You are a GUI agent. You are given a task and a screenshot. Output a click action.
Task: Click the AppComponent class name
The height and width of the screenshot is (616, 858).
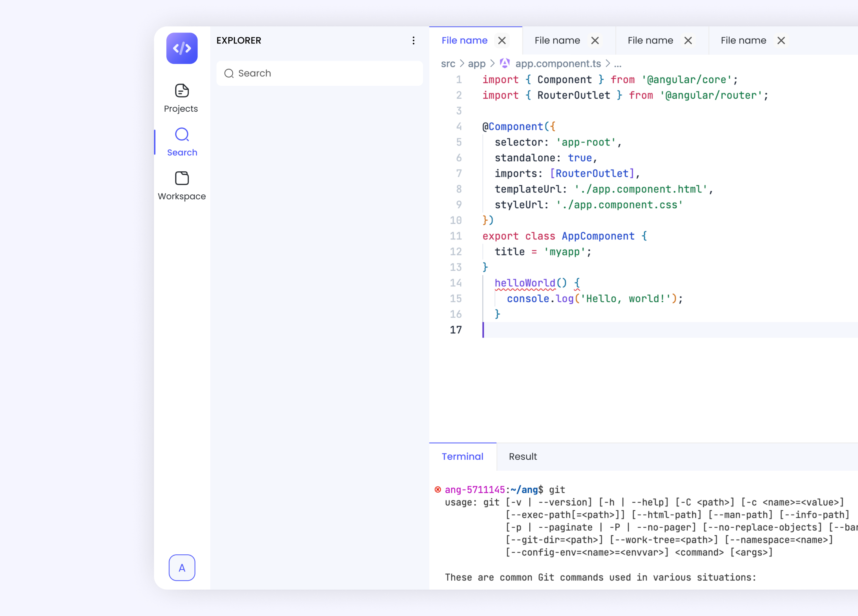point(598,236)
